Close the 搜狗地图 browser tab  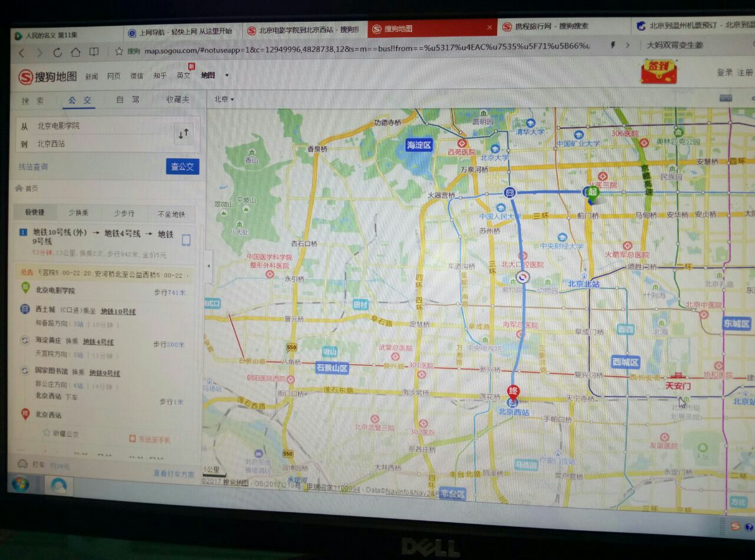pyautogui.click(x=490, y=27)
